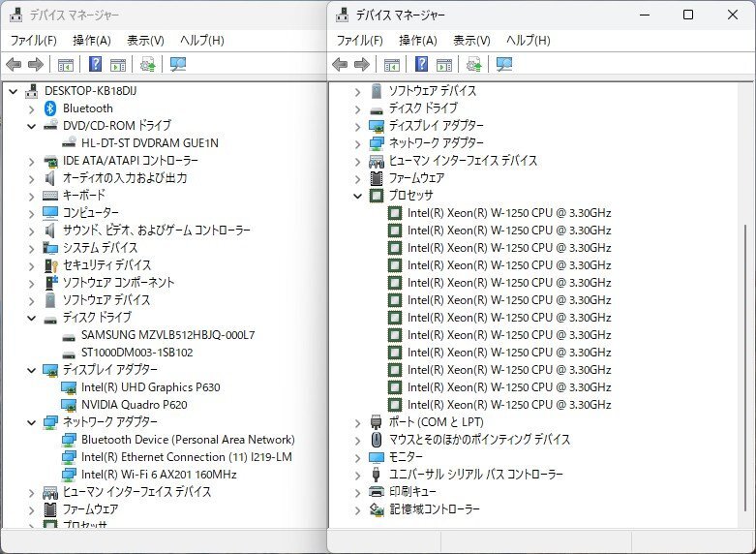
Task: Select システム デバイス in left tree
Action: tap(101, 248)
